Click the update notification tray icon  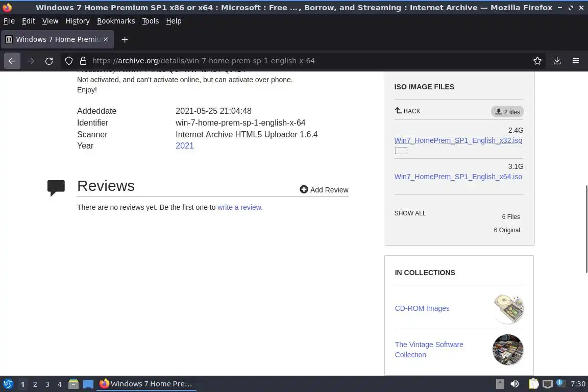[x=560, y=383]
